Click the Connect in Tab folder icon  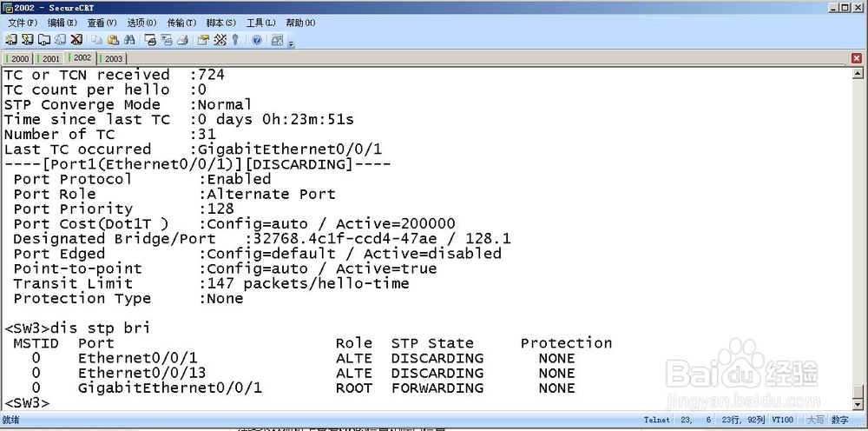click(x=43, y=40)
